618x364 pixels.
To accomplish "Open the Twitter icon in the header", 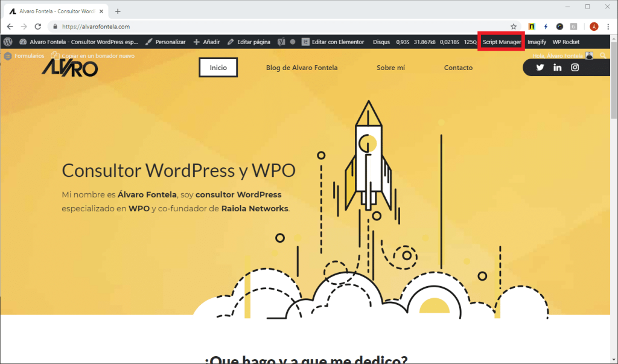I will 540,67.
